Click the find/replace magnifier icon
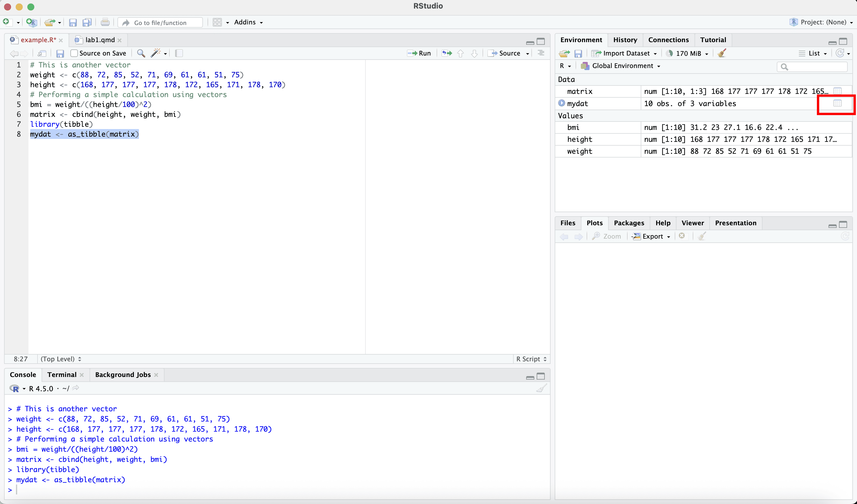This screenshot has width=857, height=504. pos(141,53)
